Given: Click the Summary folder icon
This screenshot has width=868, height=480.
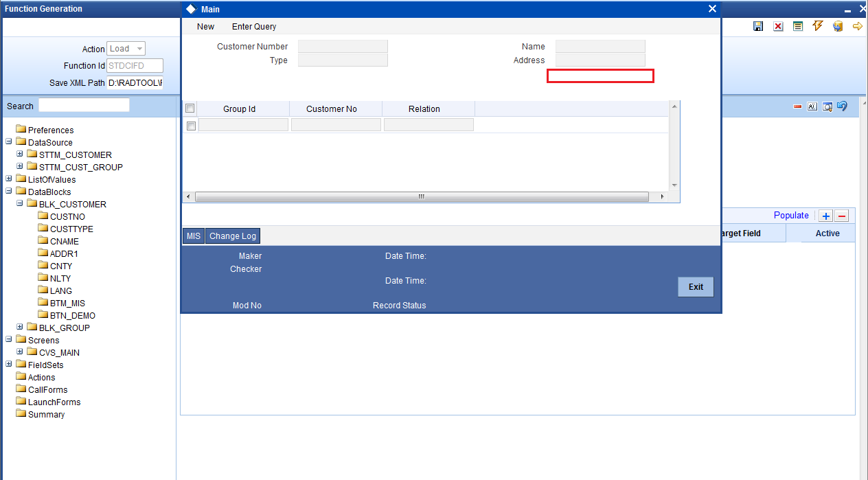Looking at the screenshot, I should (x=21, y=413).
